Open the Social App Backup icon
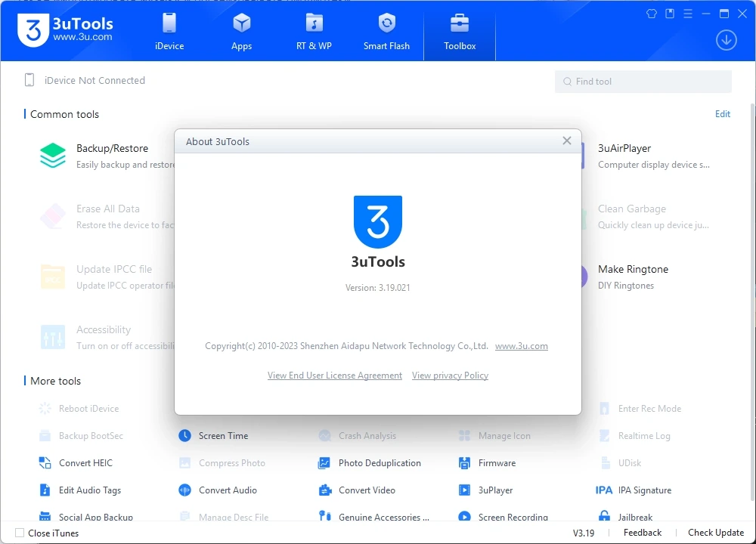This screenshot has width=756, height=544. pos(45,517)
